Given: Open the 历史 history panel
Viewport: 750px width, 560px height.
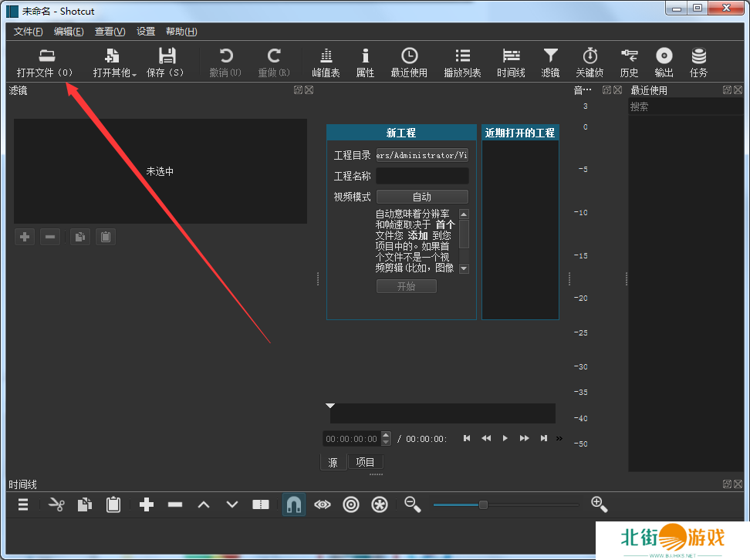Looking at the screenshot, I should [x=629, y=62].
